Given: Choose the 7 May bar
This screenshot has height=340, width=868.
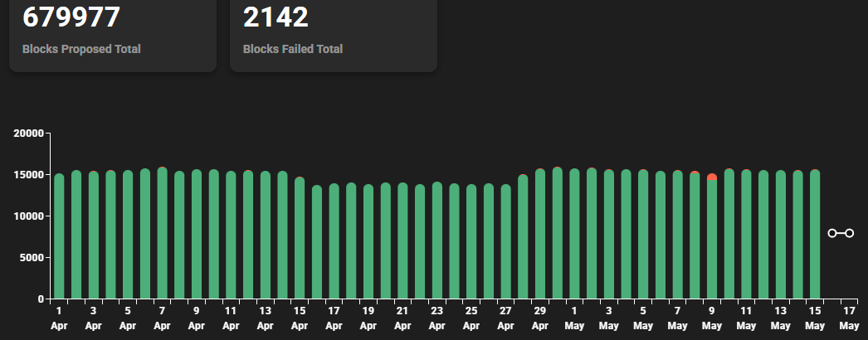Looking at the screenshot, I should [678, 236].
